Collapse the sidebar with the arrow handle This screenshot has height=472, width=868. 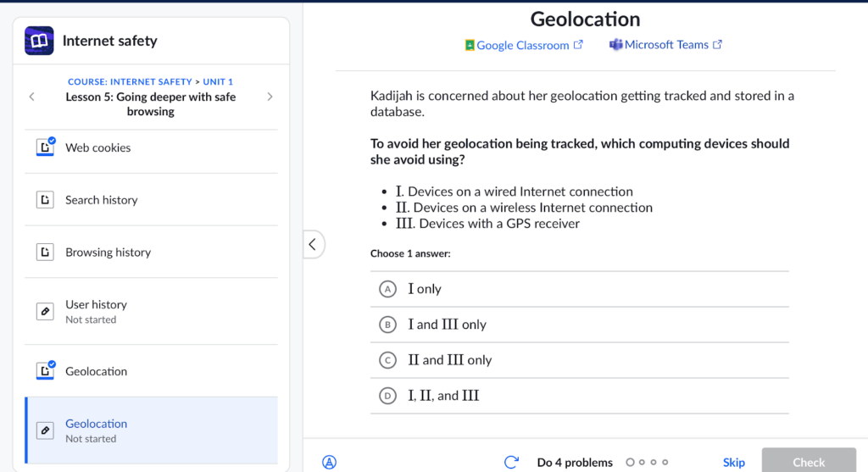[312, 245]
